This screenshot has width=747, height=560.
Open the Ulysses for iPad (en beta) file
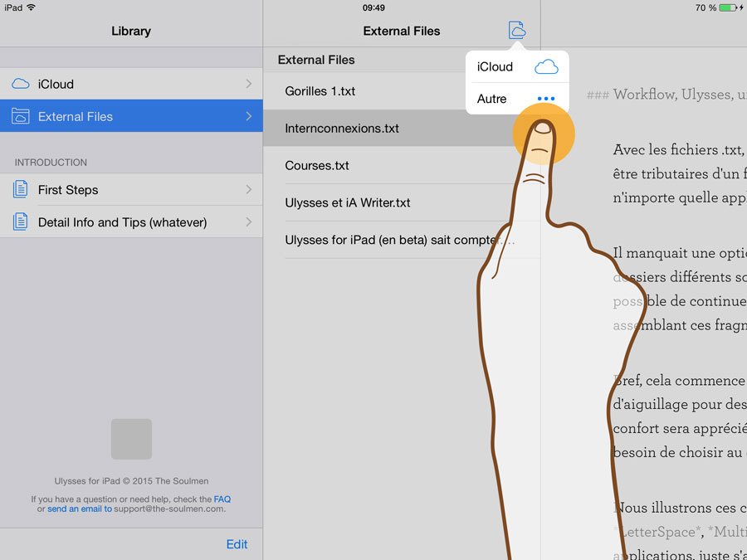pos(402,240)
